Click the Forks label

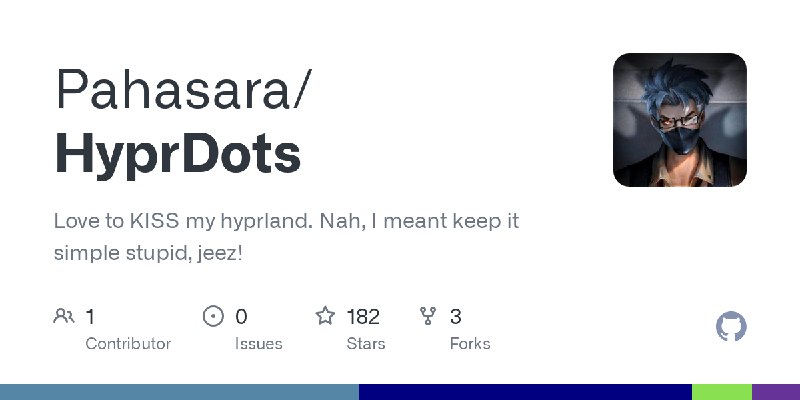point(470,344)
